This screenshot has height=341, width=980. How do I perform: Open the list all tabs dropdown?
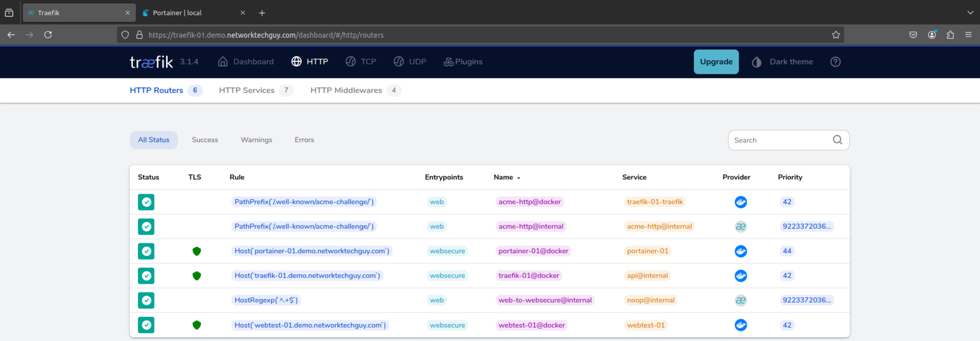pyautogui.click(x=970, y=13)
